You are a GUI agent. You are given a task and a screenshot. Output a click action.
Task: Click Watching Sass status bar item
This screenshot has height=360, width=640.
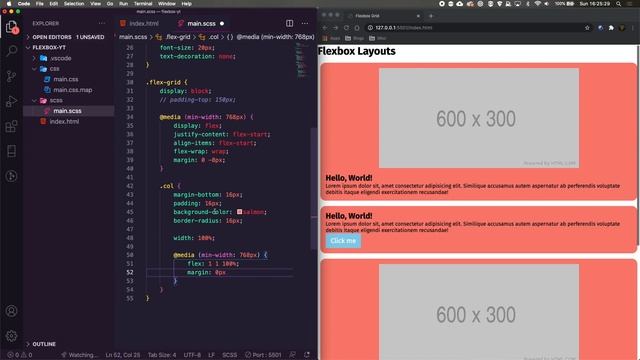click(x=79, y=355)
